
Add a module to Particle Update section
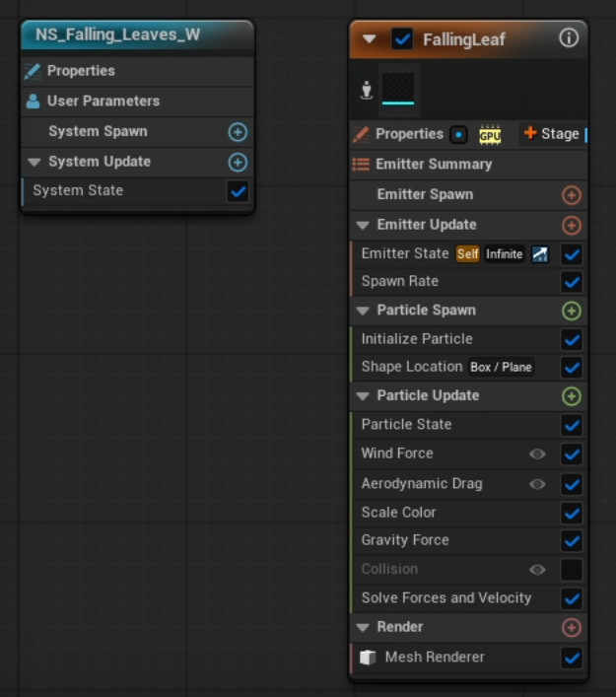click(571, 396)
